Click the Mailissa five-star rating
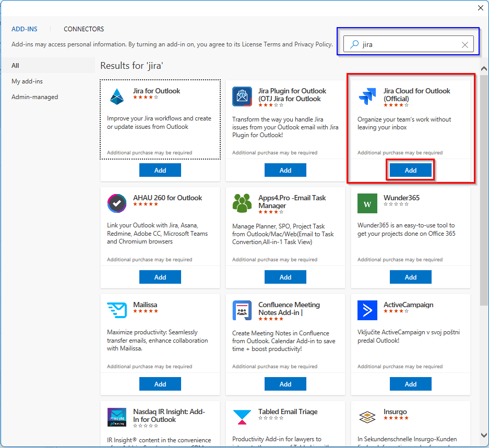489x448 pixels. click(146, 311)
